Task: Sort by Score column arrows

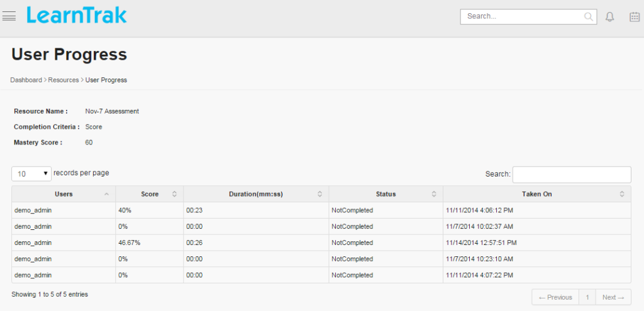Action: [x=174, y=194]
